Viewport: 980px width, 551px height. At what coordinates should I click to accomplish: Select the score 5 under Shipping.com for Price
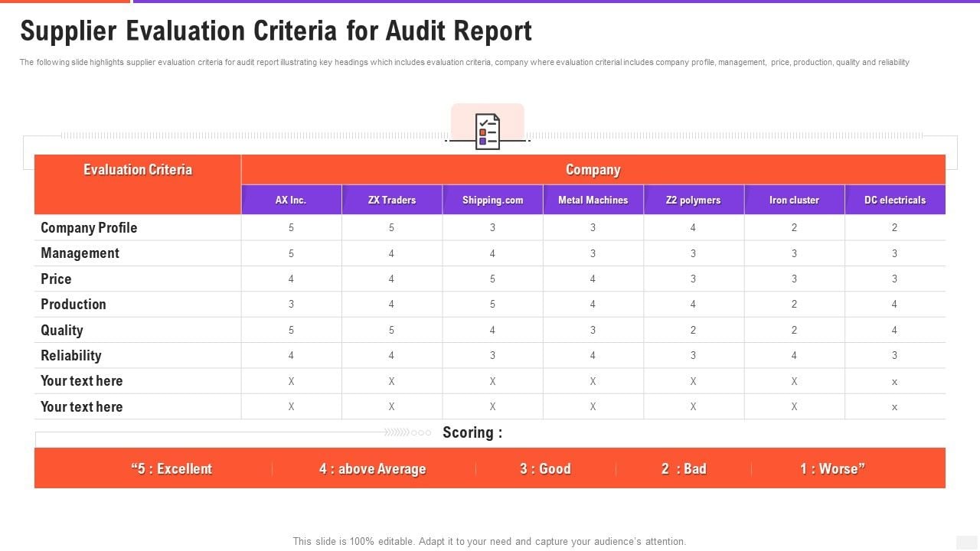pos(492,279)
